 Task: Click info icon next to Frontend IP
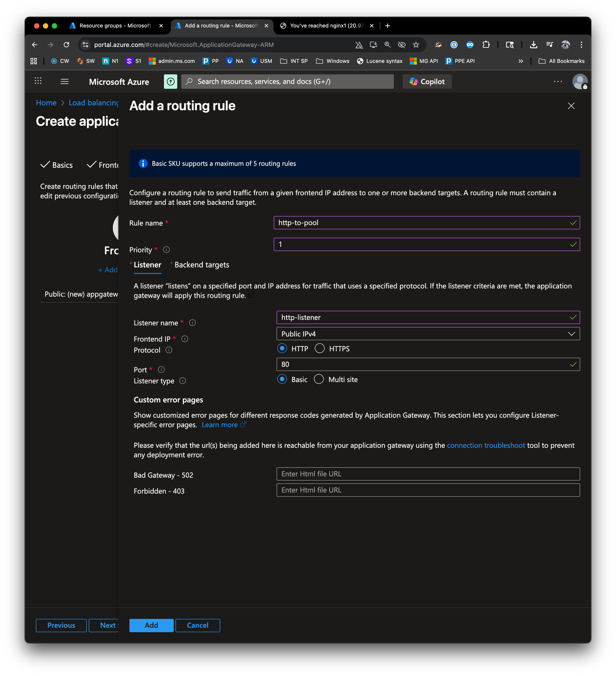click(185, 339)
